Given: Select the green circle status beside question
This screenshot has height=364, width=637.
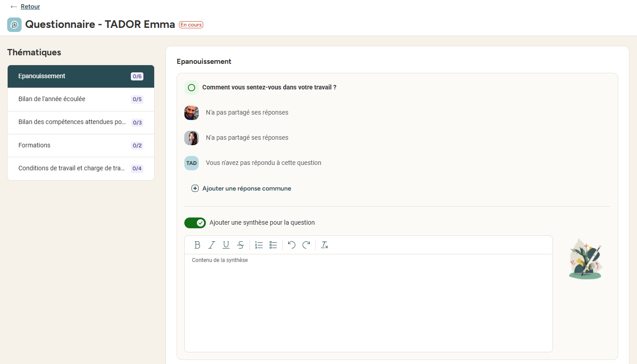Looking at the screenshot, I should click(192, 88).
